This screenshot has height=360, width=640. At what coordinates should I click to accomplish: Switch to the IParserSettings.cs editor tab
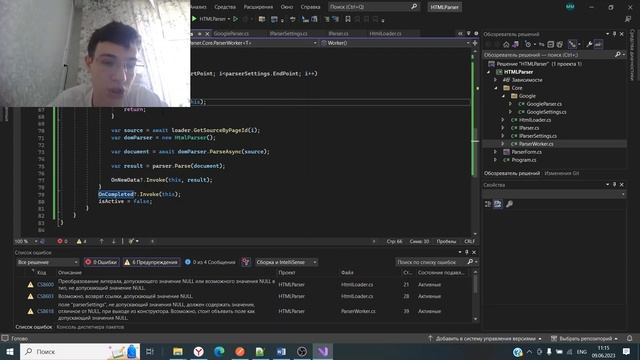pyautogui.click(x=288, y=33)
